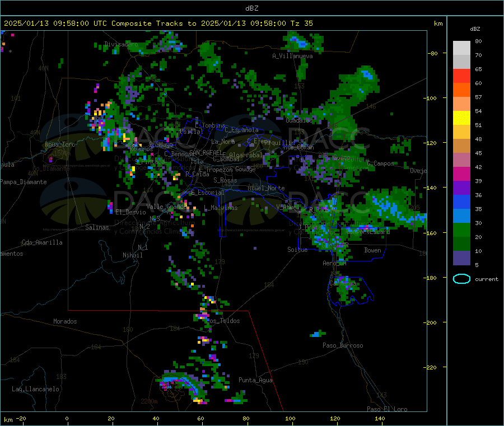Click the 'La_Nora' place label

tap(223, 142)
